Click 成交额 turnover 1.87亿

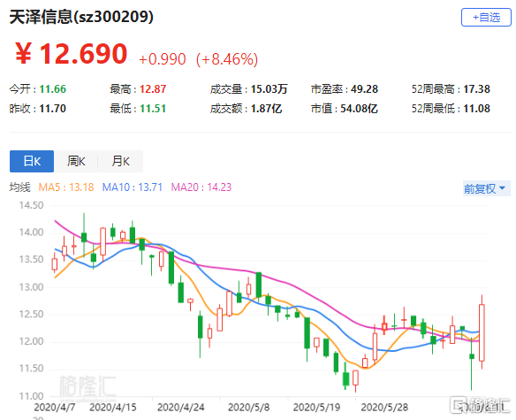point(266,109)
